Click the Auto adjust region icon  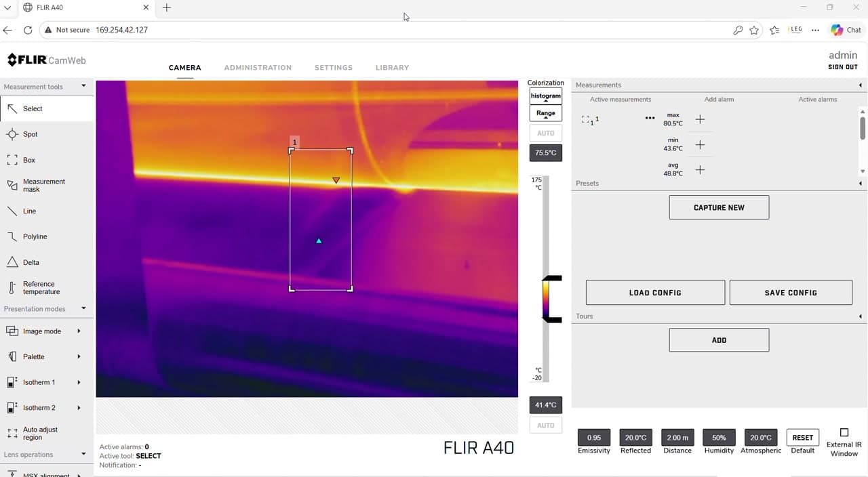(12, 434)
